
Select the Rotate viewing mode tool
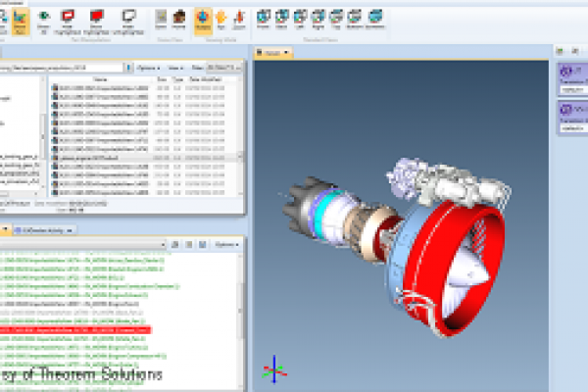click(202, 18)
